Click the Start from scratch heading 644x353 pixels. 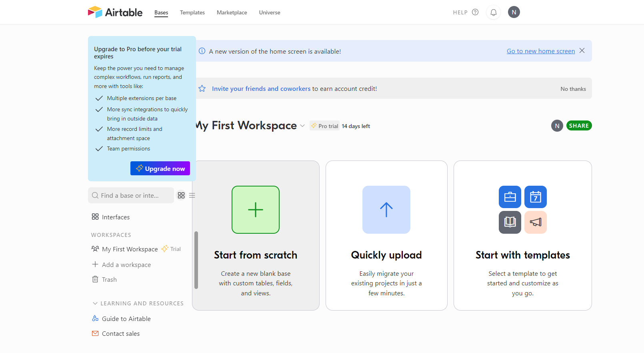[256, 255]
